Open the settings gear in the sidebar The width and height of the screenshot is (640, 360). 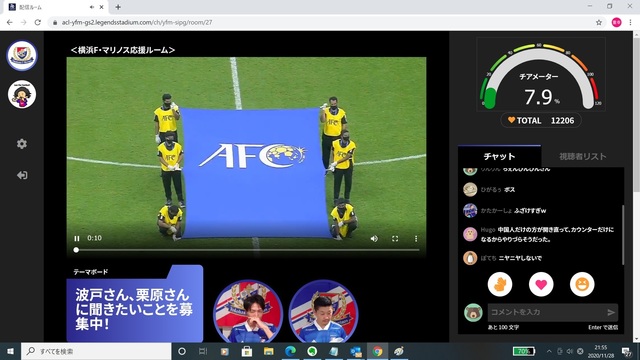[22, 144]
